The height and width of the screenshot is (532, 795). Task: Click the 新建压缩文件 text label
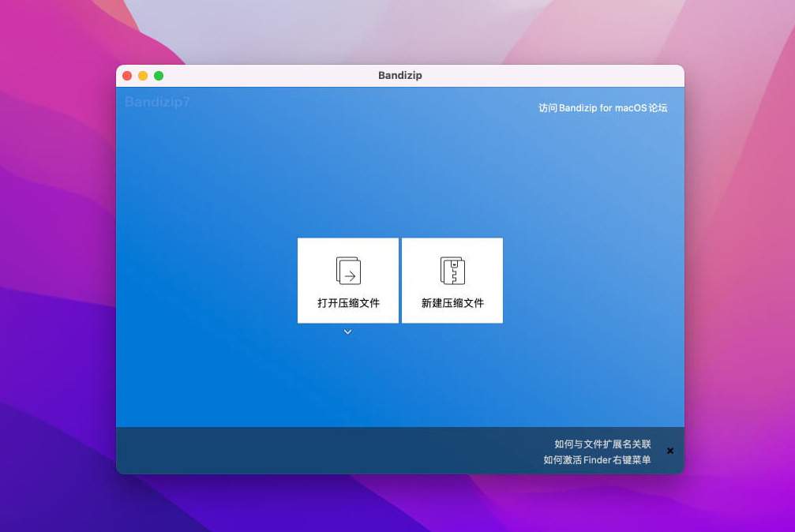tap(452, 303)
